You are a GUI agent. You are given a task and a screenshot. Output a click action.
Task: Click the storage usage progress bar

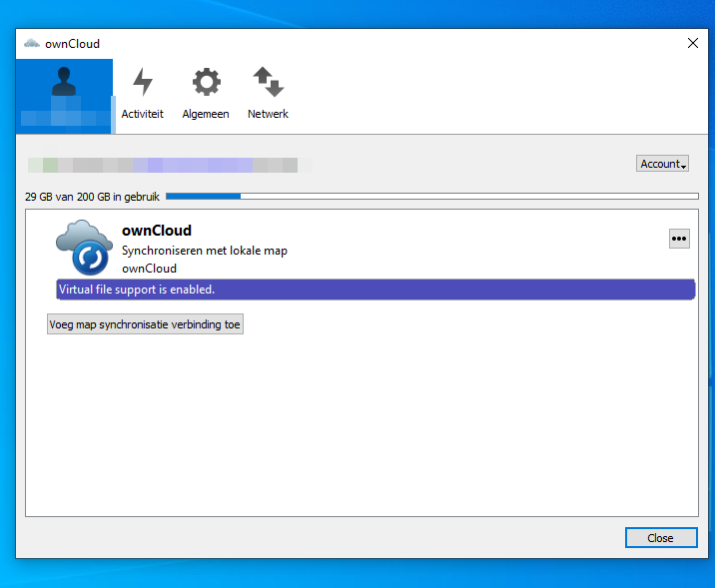tap(432, 196)
